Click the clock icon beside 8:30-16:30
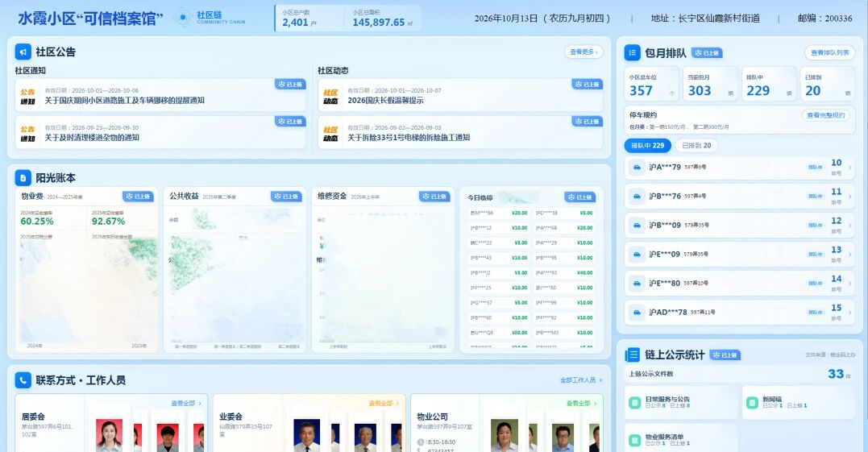868x452 pixels. 421,442
